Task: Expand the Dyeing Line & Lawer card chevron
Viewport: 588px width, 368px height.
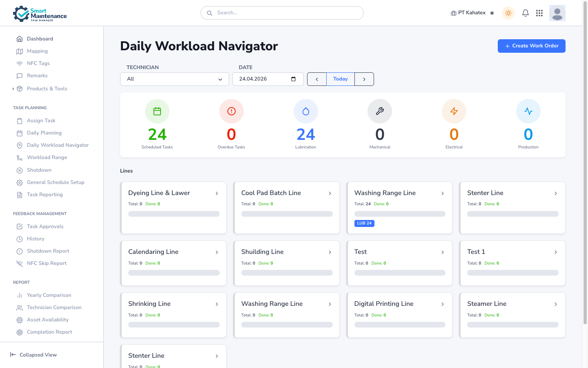Action: (x=217, y=193)
